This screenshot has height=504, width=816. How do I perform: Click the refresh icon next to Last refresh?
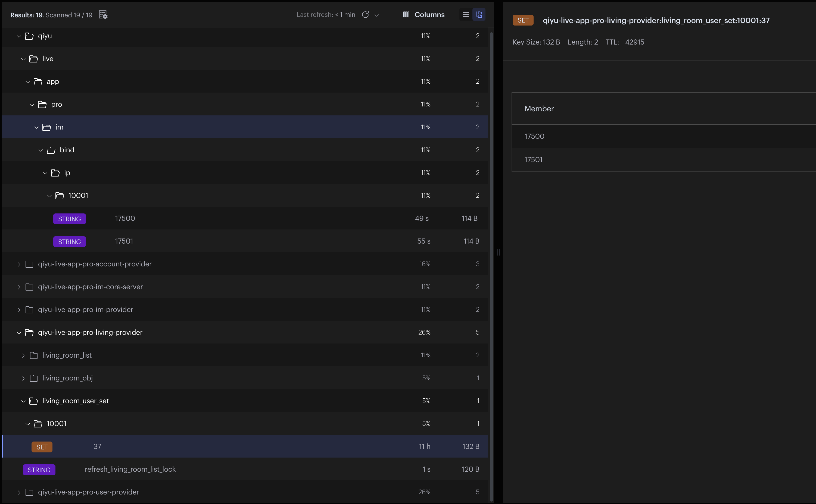365,15
